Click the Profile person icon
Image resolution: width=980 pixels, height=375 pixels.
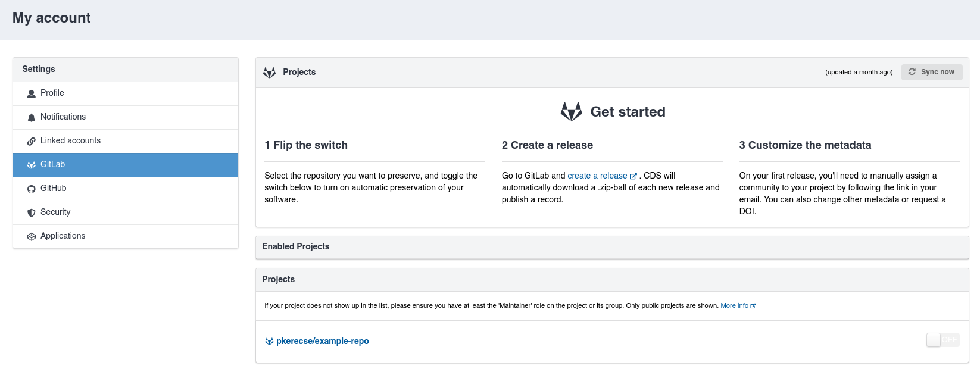[32, 94]
